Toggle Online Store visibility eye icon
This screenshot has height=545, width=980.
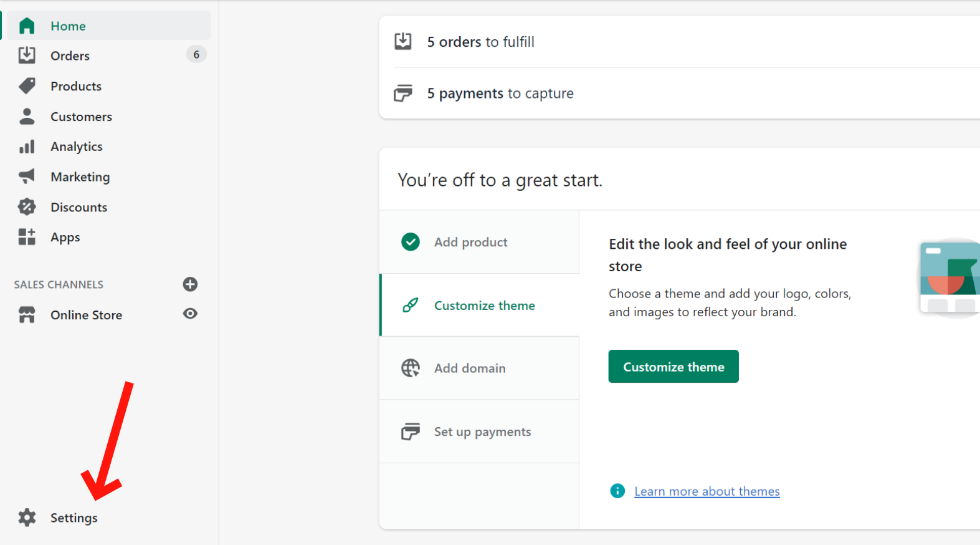coord(190,314)
